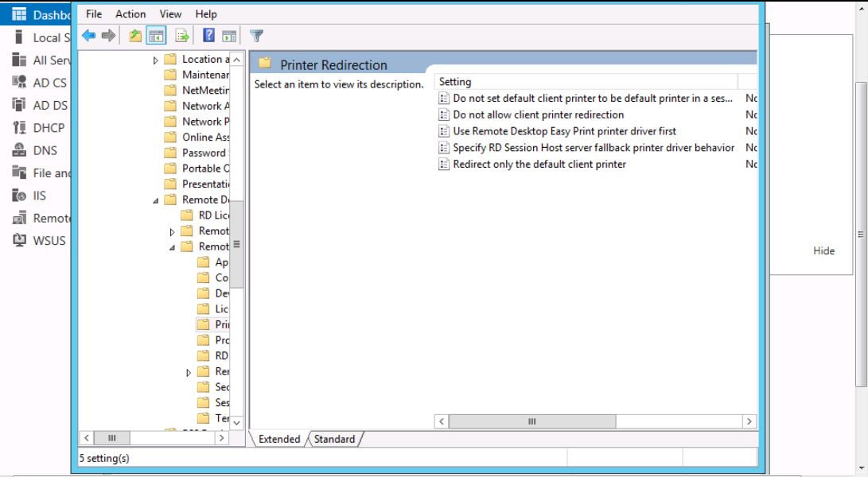Click the settings list right scroll arrow
Image resolution: width=868 pixels, height=477 pixels.
(749, 421)
